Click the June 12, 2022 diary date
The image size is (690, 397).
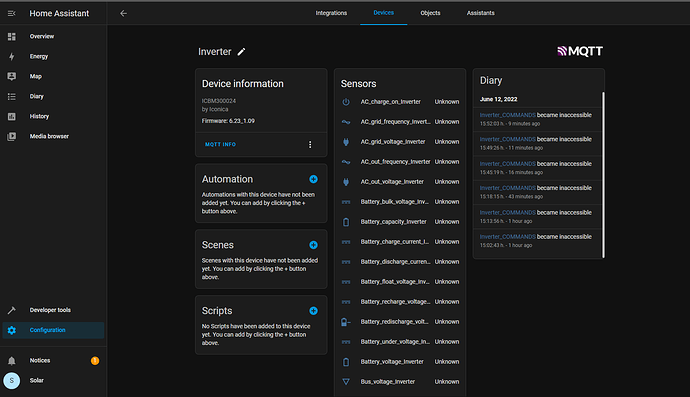pos(498,99)
